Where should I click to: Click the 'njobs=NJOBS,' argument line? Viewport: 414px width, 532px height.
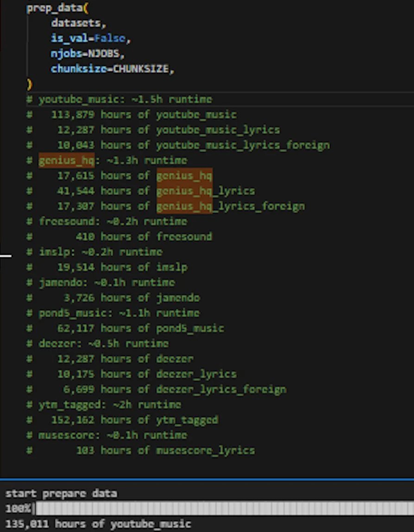[x=88, y=54]
